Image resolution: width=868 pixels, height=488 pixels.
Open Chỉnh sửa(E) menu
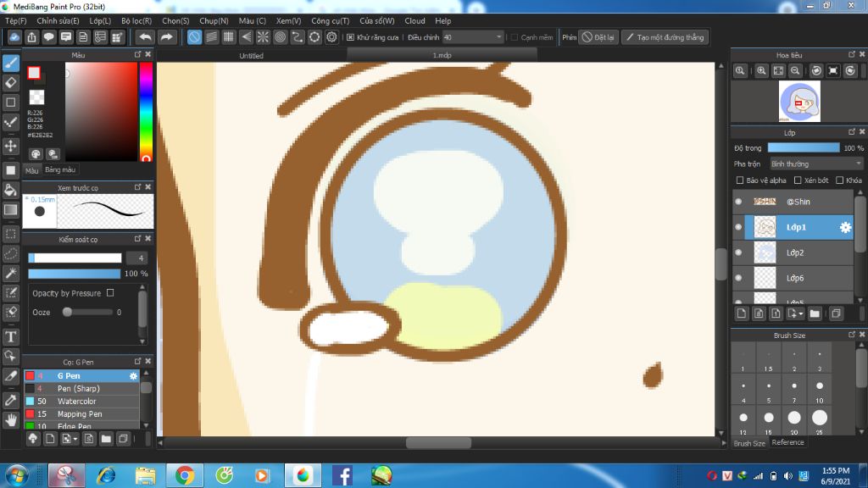[x=58, y=20]
